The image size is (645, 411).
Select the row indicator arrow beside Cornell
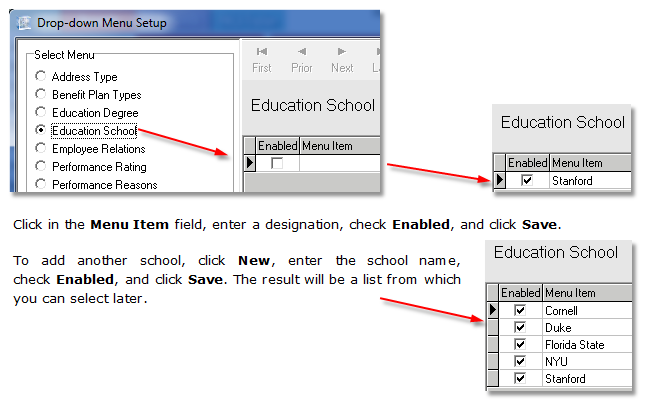tap(491, 311)
